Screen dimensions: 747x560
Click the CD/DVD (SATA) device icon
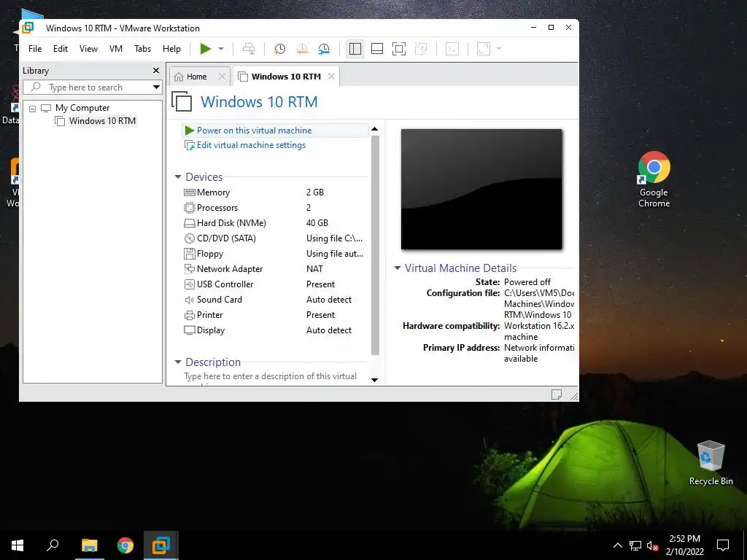[190, 238]
